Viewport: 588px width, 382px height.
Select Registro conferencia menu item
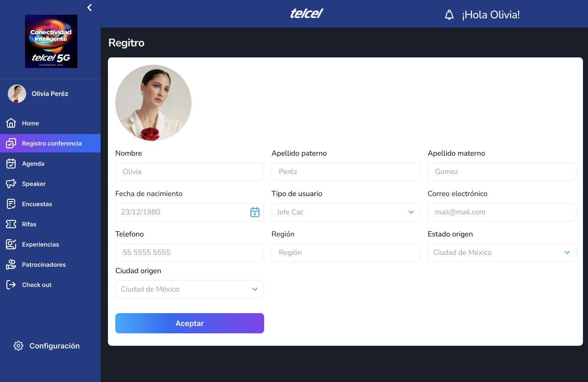point(51,143)
